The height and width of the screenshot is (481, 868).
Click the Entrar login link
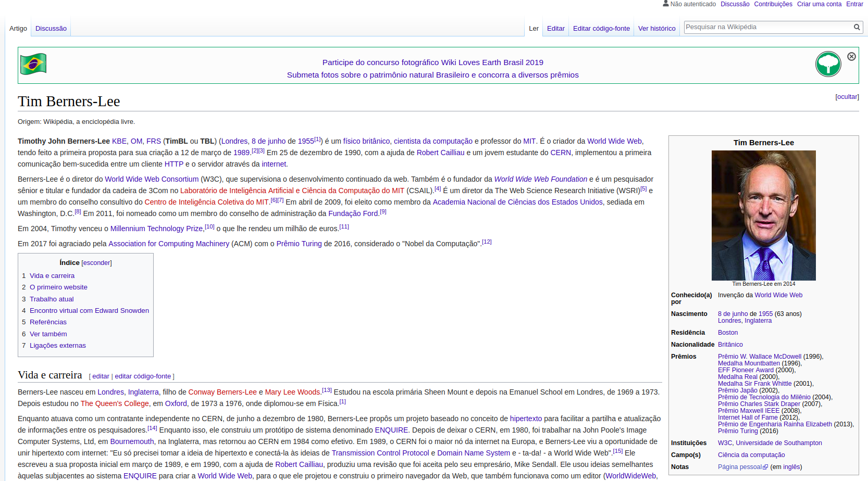click(854, 4)
